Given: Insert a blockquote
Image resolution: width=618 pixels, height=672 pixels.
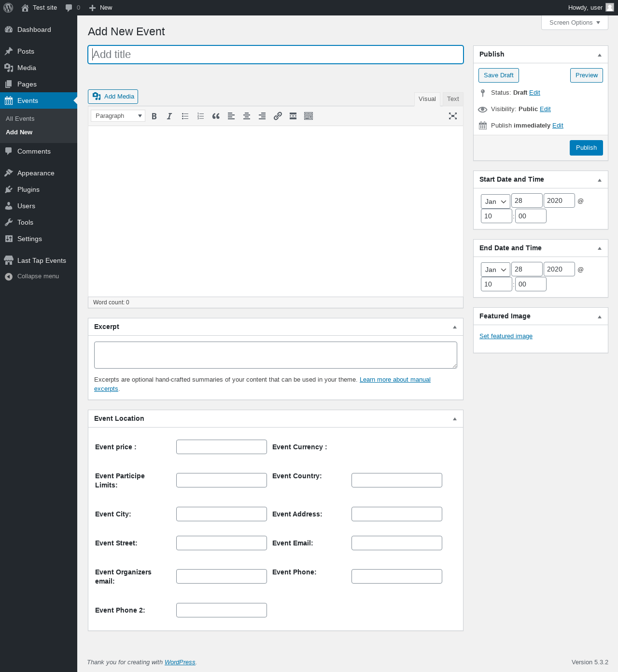Looking at the screenshot, I should tap(216, 116).
